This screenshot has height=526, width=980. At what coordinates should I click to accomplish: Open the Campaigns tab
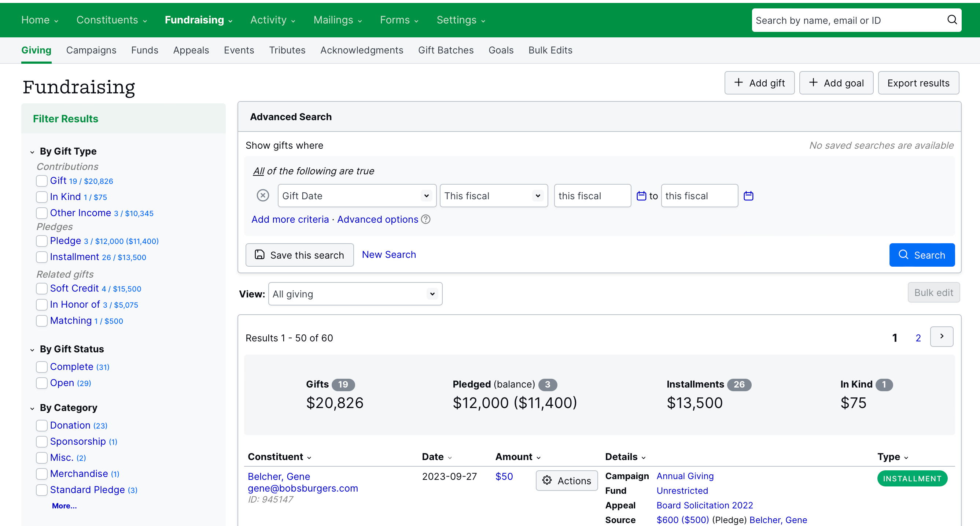tap(91, 50)
